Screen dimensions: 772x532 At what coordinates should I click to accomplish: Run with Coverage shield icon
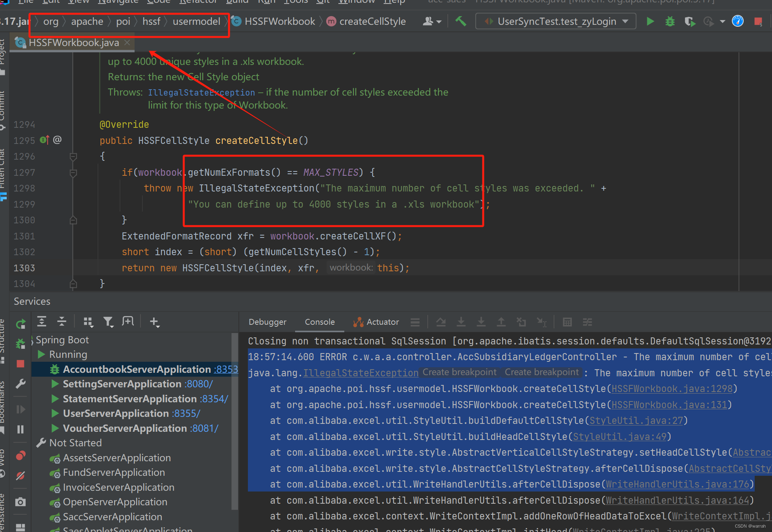click(x=689, y=21)
